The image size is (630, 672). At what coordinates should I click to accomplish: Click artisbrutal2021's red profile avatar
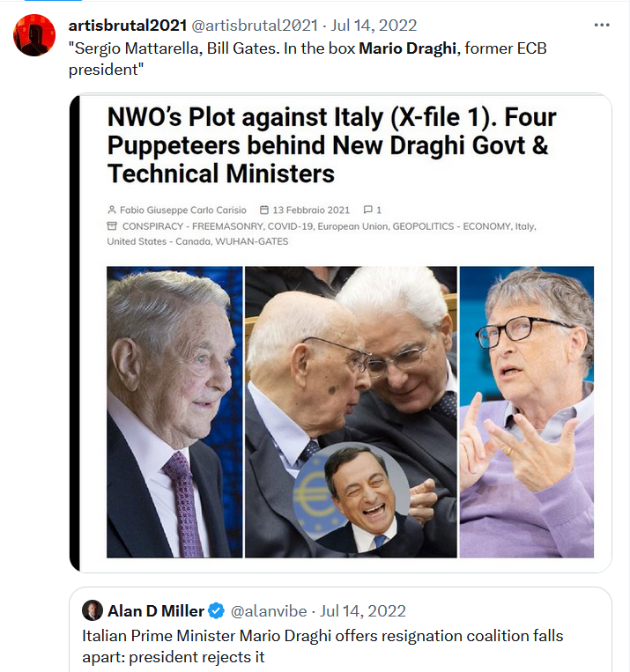tap(34, 35)
